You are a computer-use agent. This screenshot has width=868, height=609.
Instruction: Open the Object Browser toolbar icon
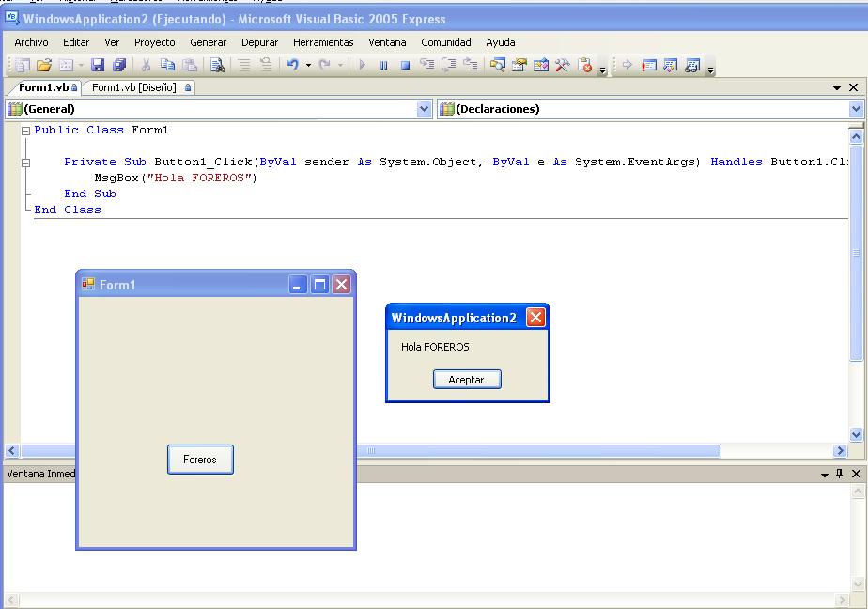click(x=541, y=66)
